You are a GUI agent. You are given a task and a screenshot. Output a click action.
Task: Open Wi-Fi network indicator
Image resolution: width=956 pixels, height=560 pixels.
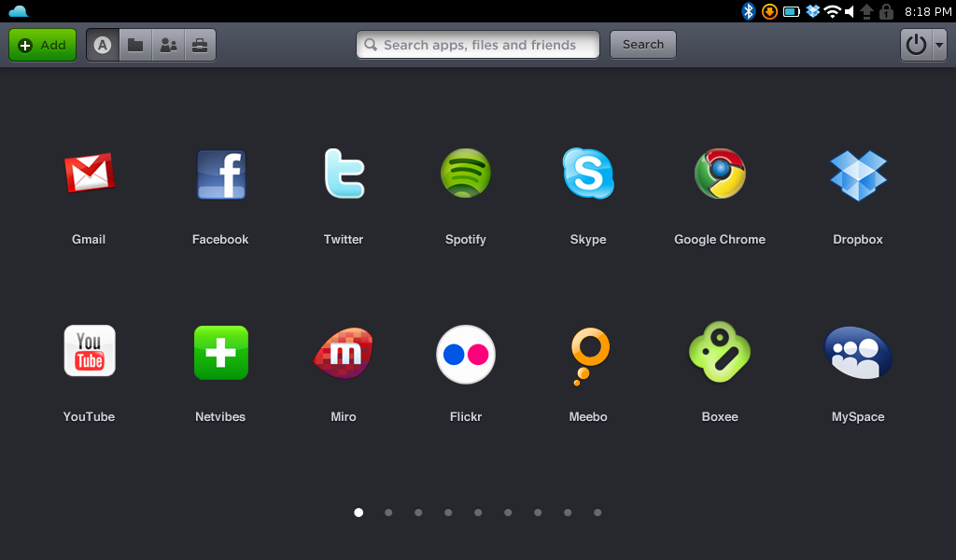(x=832, y=11)
